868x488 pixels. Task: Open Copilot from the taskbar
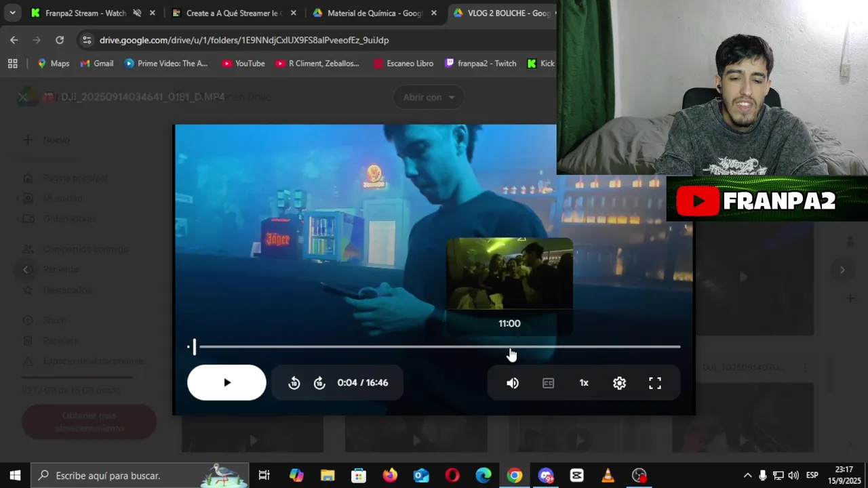(x=296, y=475)
